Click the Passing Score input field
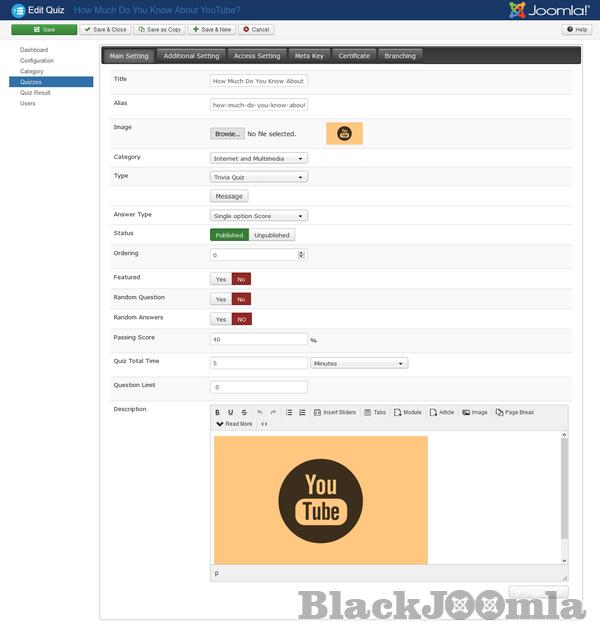The width and height of the screenshot is (600, 635). pos(259,339)
